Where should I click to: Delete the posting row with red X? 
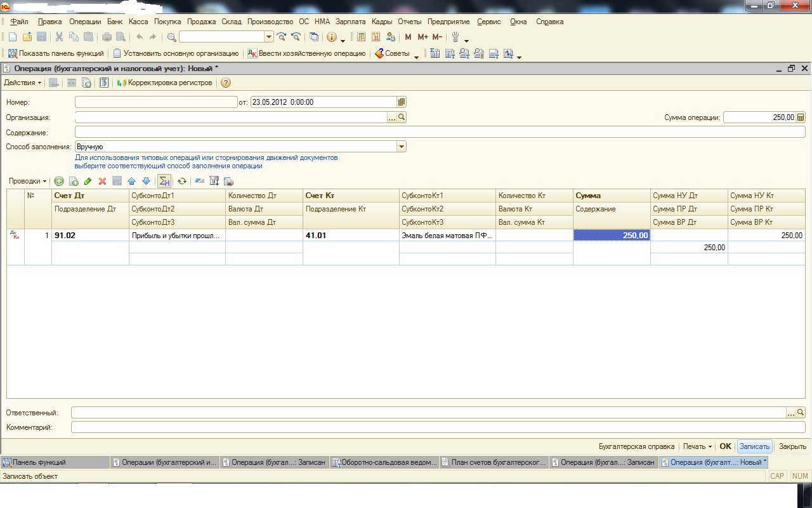(102, 181)
